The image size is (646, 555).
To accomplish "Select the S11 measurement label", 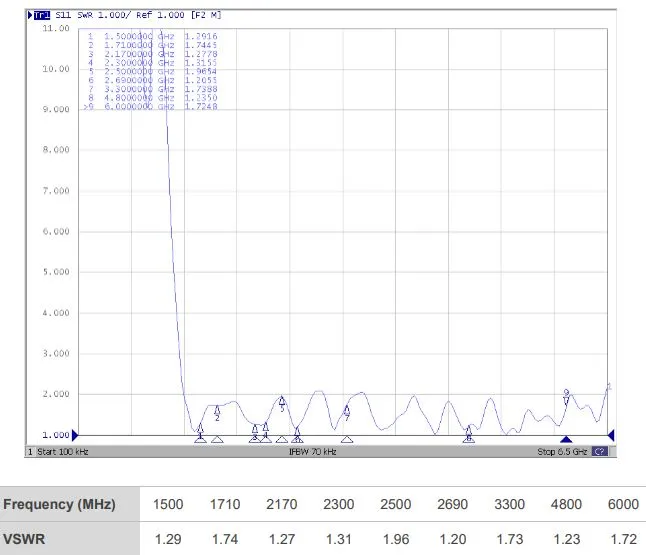I will pos(63,15).
